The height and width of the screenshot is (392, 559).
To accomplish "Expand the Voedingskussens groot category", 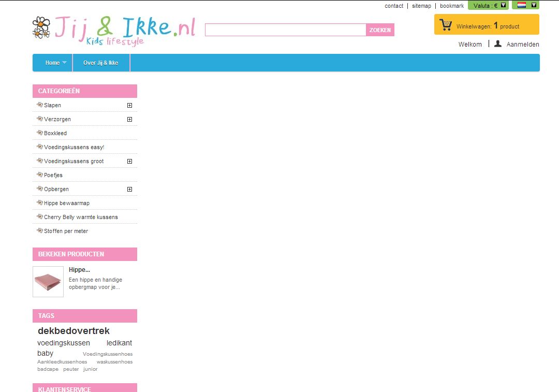I will (130, 161).
